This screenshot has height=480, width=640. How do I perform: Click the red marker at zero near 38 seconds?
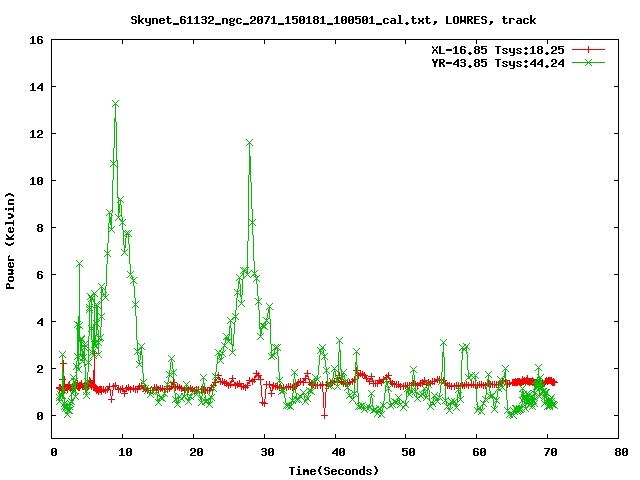pyautogui.click(x=324, y=414)
